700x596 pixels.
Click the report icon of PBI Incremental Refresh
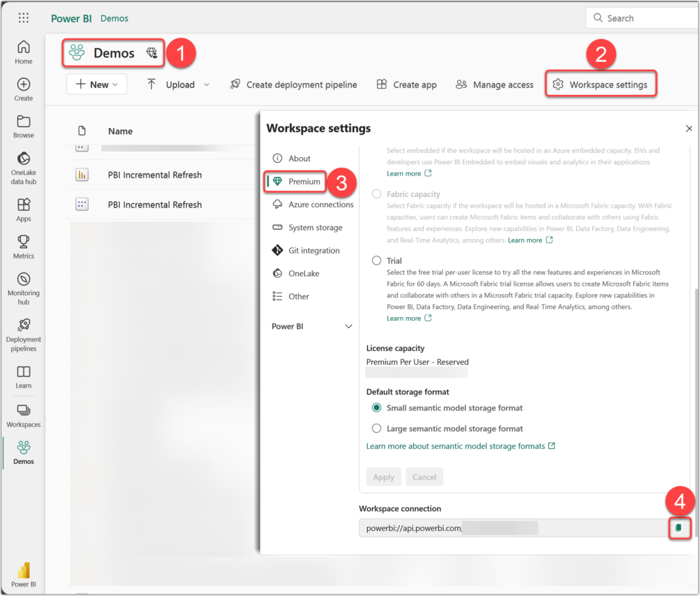(x=82, y=174)
